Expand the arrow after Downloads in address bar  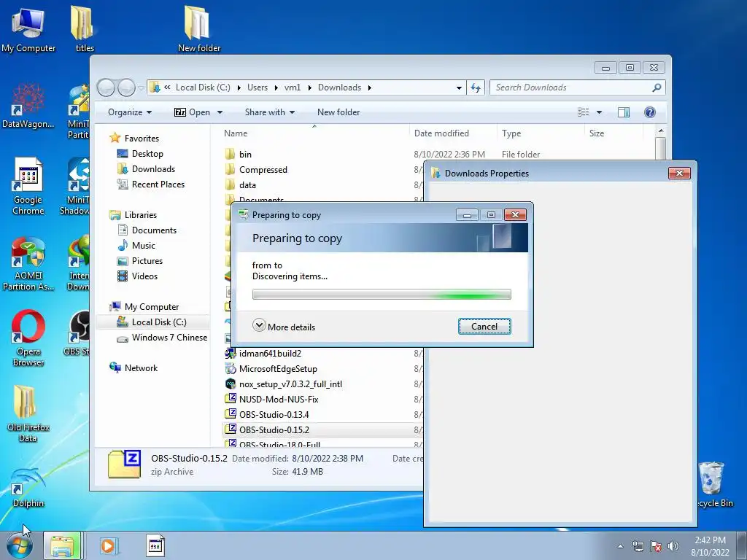pyautogui.click(x=370, y=87)
